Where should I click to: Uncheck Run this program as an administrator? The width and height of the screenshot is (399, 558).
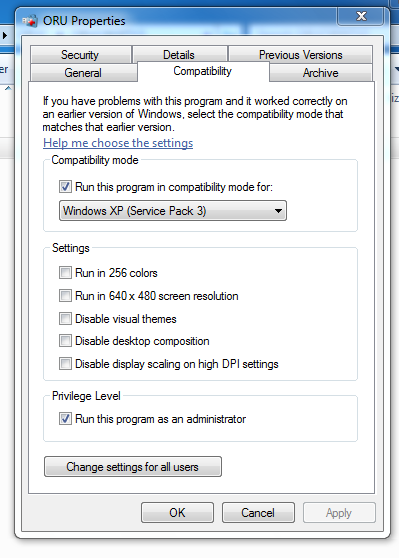(65, 419)
